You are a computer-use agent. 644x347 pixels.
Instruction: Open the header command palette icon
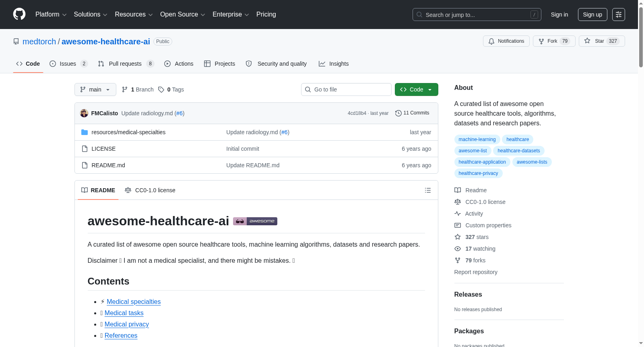point(619,15)
